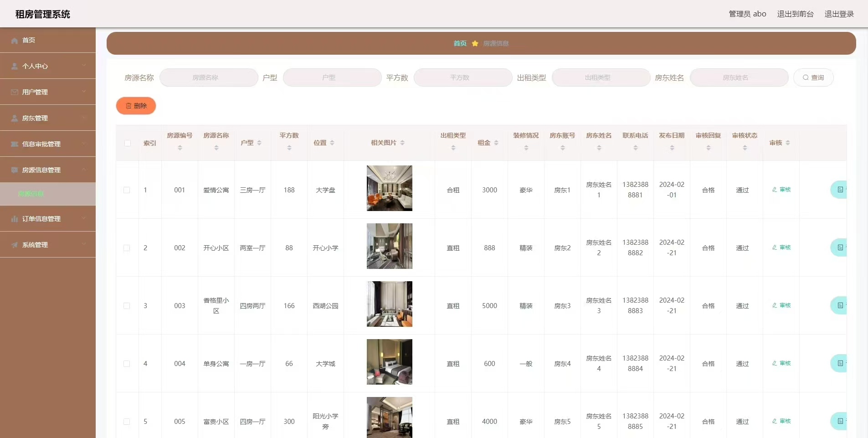Focus the 出租类型 search field

601,77
